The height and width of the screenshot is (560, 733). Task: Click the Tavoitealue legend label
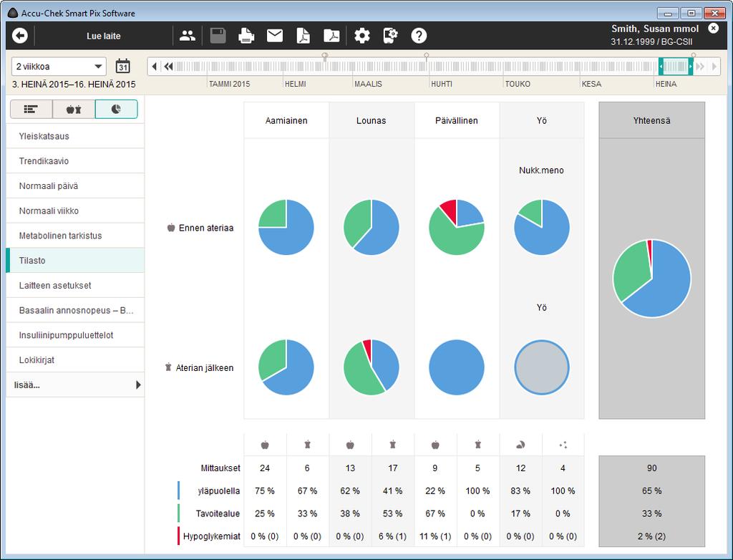pyautogui.click(x=218, y=513)
